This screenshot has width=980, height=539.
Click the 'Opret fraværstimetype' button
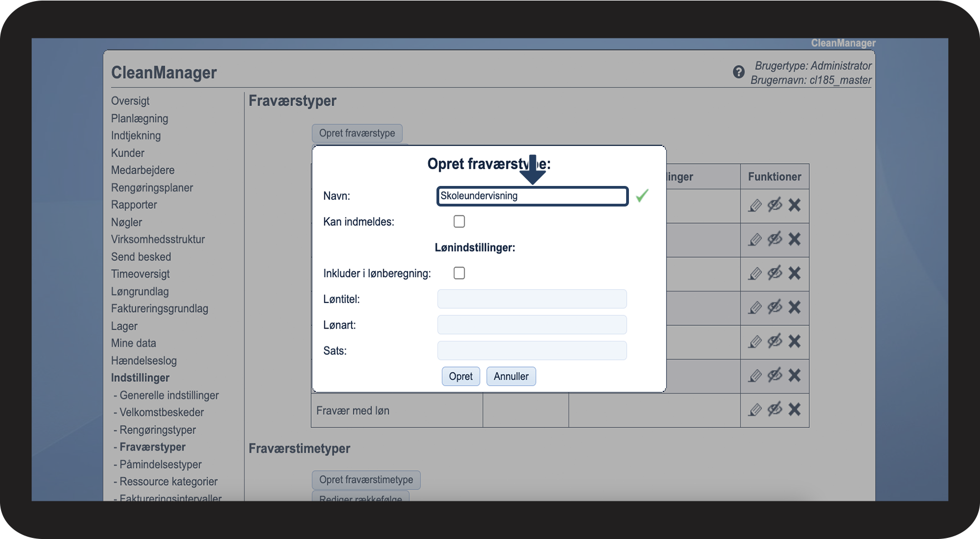pyautogui.click(x=366, y=480)
